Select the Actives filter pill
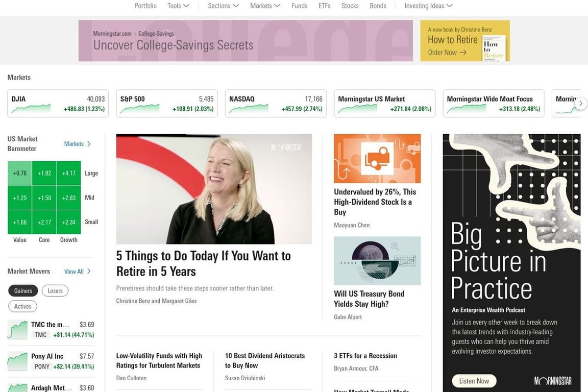 tap(22, 306)
